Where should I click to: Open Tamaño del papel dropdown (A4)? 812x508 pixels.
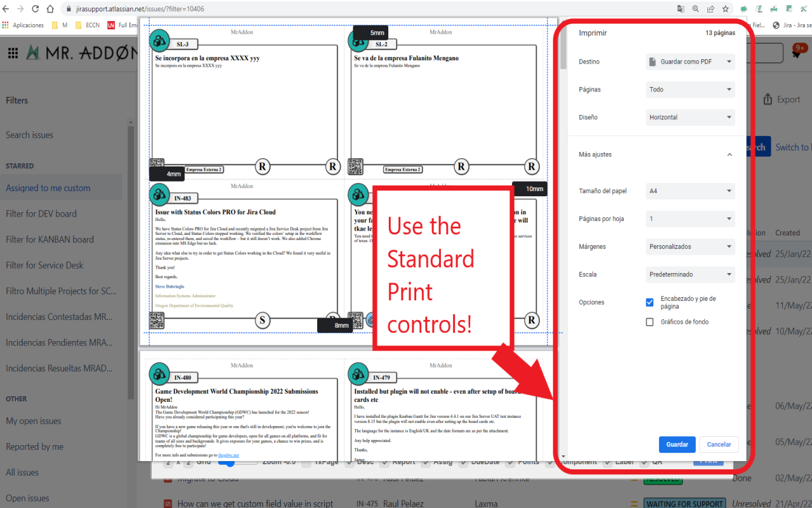pos(690,190)
